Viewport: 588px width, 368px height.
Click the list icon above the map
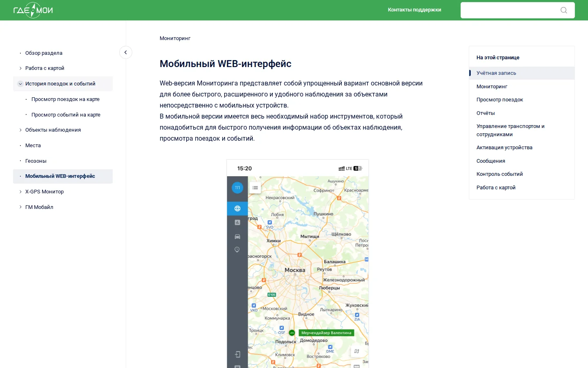[255, 188]
